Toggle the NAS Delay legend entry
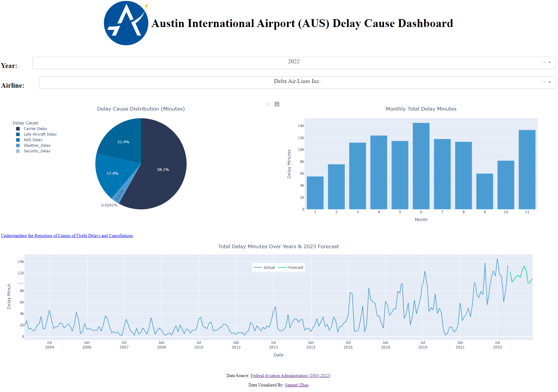Image resolution: width=558 pixels, height=392 pixels. 33,140
